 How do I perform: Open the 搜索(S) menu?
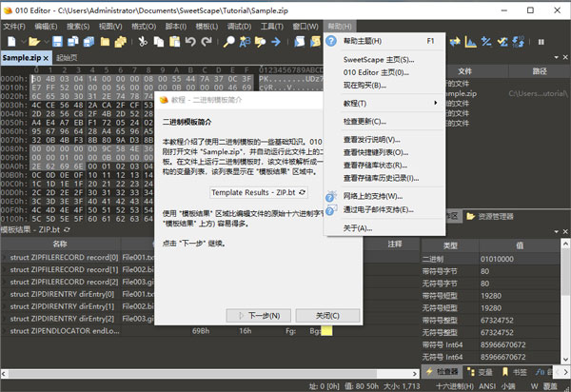[78, 27]
